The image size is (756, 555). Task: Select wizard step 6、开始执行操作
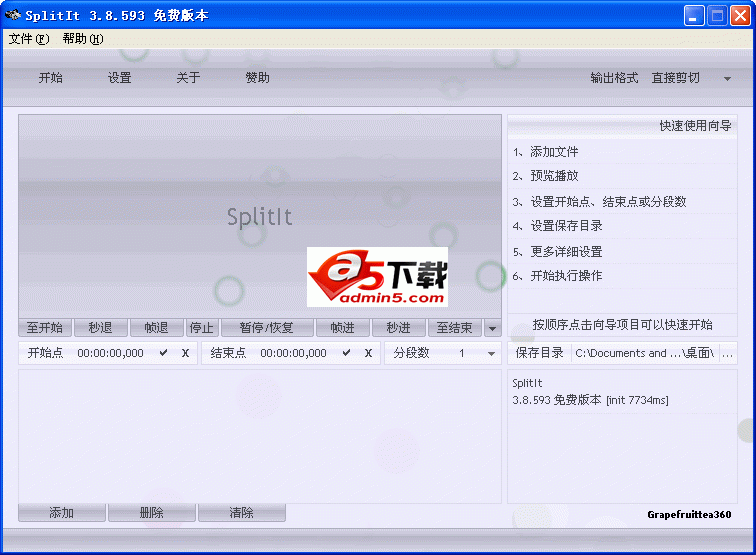[622, 276]
